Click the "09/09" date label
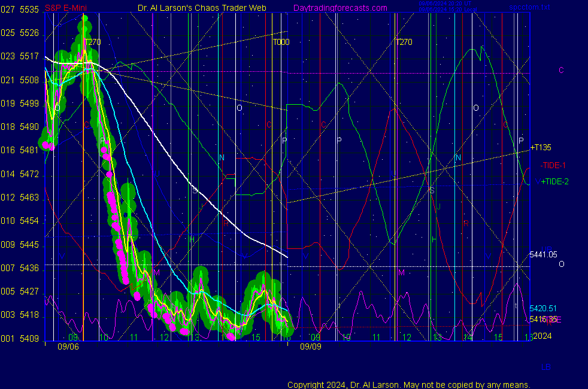Viewport: 588px width, 389px height. tap(311, 347)
